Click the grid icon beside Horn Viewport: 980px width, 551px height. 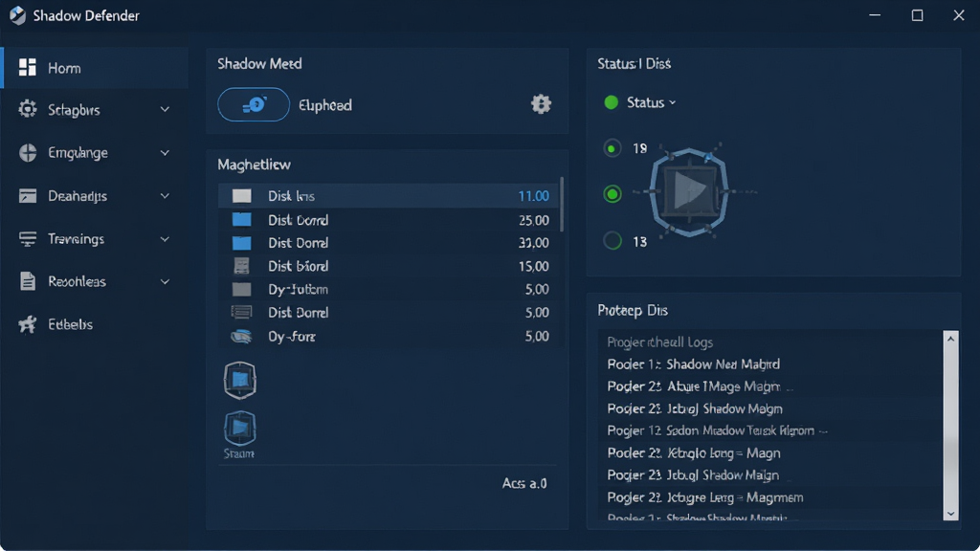pyautogui.click(x=27, y=68)
